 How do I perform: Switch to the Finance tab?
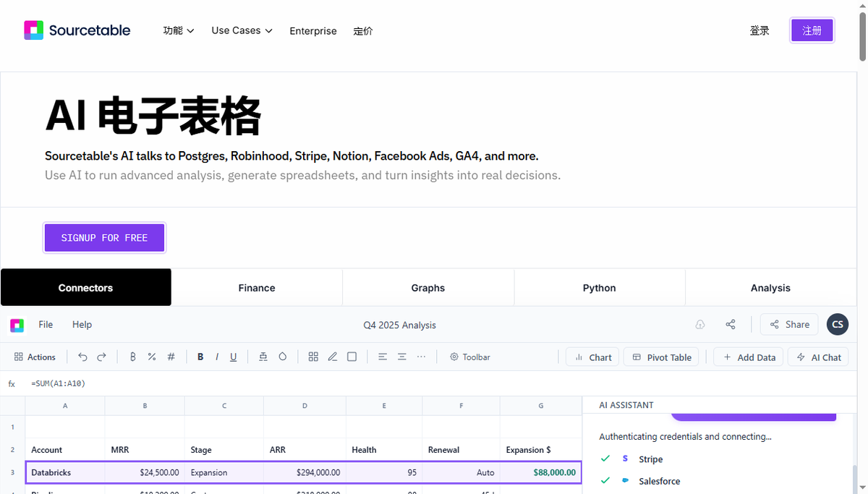pyautogui.click(x=257, y=288)
